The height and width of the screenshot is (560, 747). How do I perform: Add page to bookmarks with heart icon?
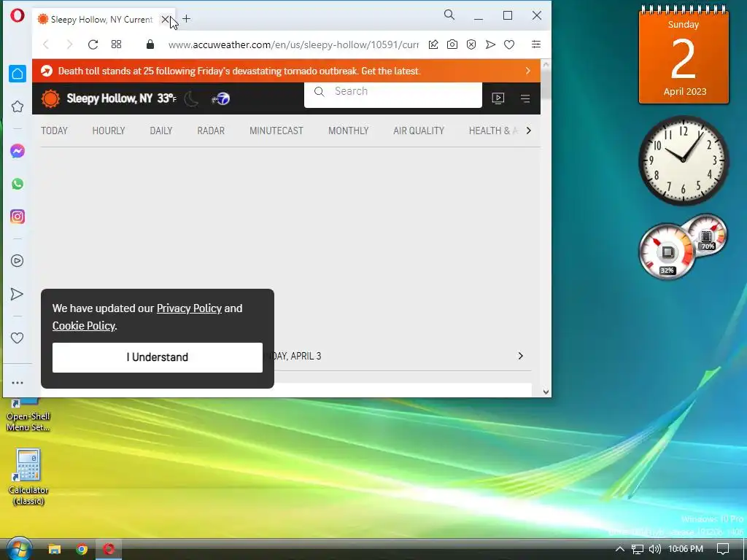pyautogui.click(x=509, y=44)
